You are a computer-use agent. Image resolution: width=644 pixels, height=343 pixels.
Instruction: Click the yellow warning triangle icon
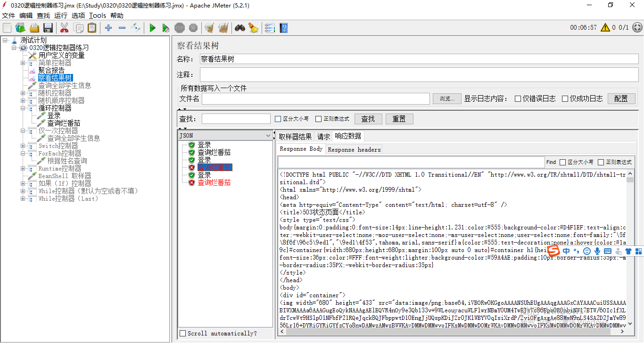tap(605, 27)
